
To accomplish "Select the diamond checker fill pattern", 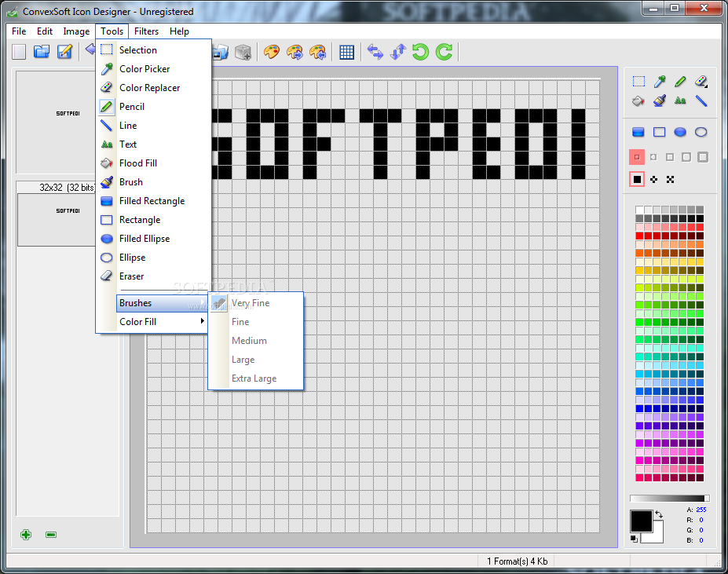I will coord(653,179).
